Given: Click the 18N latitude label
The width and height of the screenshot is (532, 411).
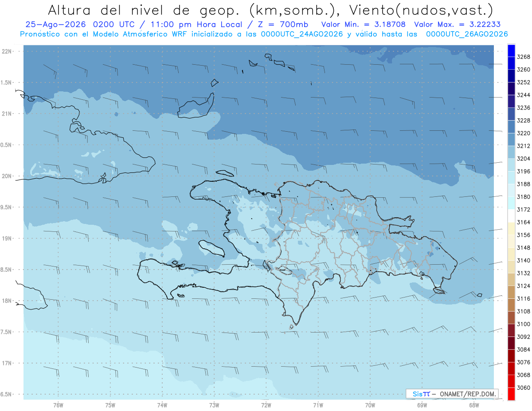Looking at the screenshot, I should click(x=7, y=301).
